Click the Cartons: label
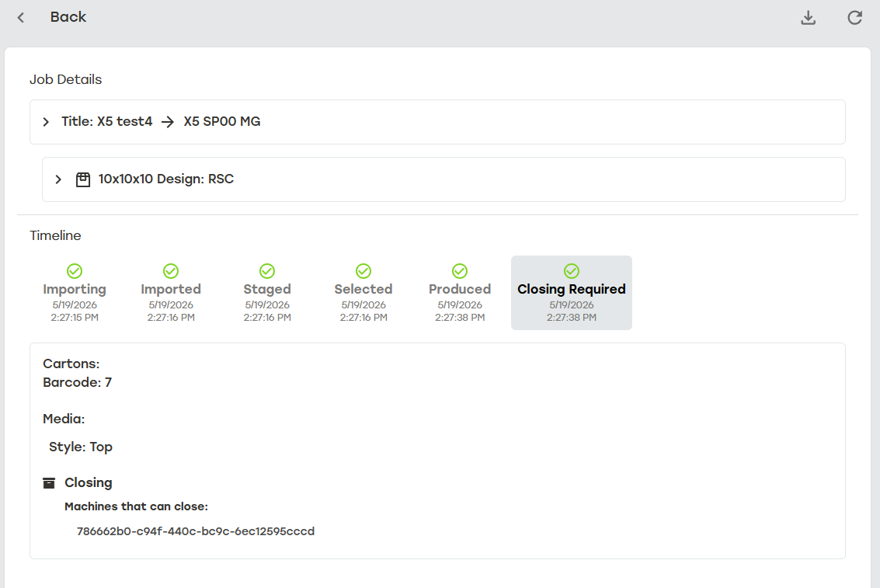Viewport: 880px width, 588px height. 71,364
